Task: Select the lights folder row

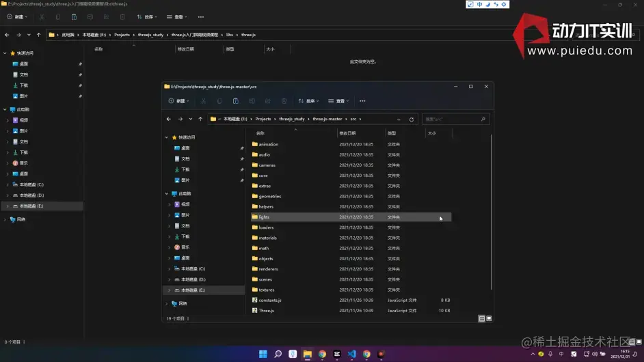Action: (x=351, y=217)
